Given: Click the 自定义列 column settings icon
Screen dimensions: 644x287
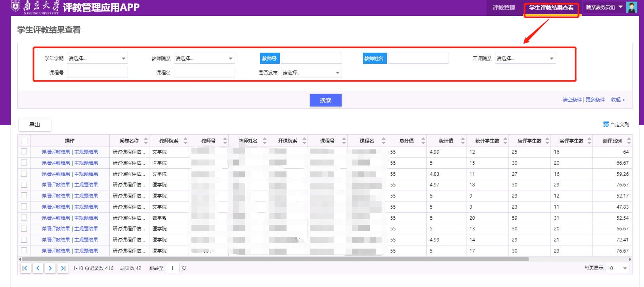Looking at the screenshot, I should click(x=606, y=124).
